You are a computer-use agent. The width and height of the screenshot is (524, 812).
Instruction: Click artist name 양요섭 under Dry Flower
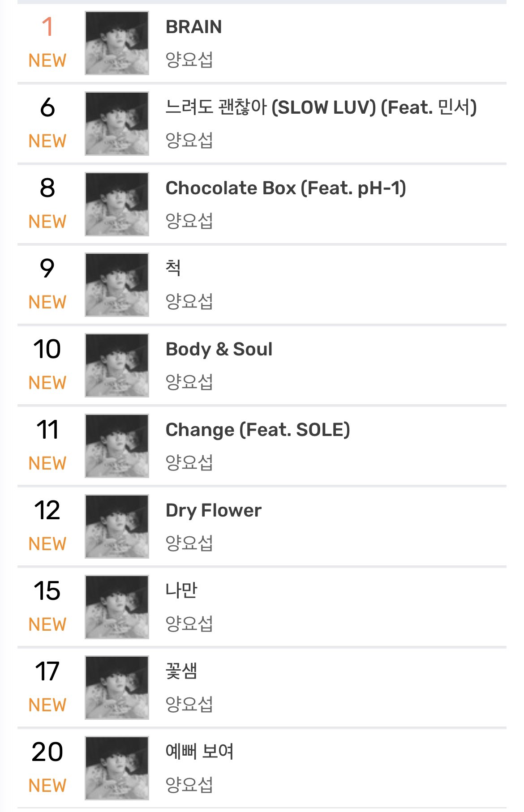click(x=189, y=543)
